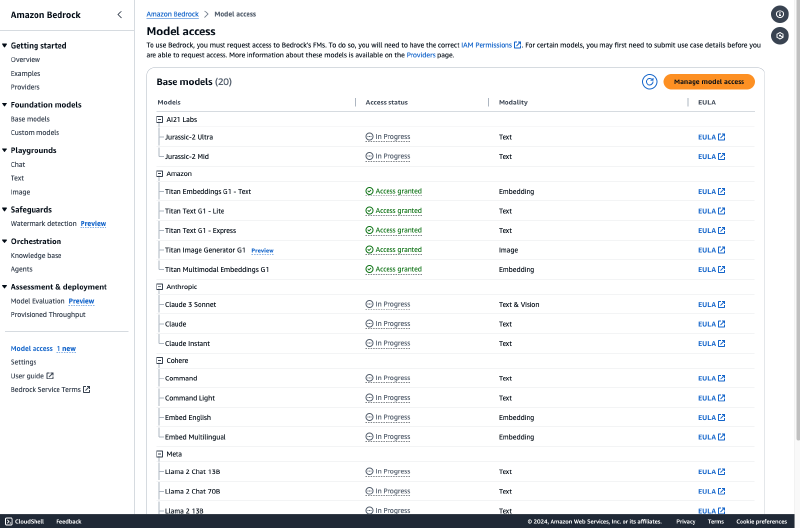This screenshot has width=800, height=528.
Task: Go to Knowledge base in sidebar
Action: pyautogui.click(x=36, y=255)
